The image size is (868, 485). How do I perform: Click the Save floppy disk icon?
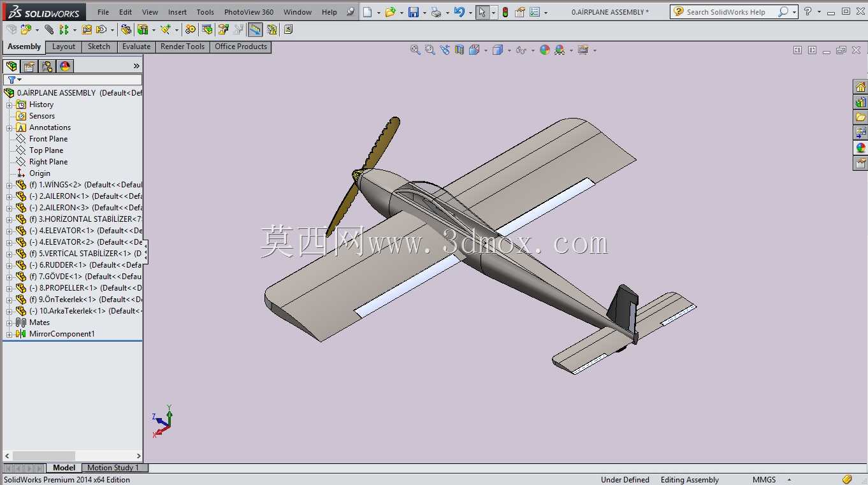click(x=413, y=12)
